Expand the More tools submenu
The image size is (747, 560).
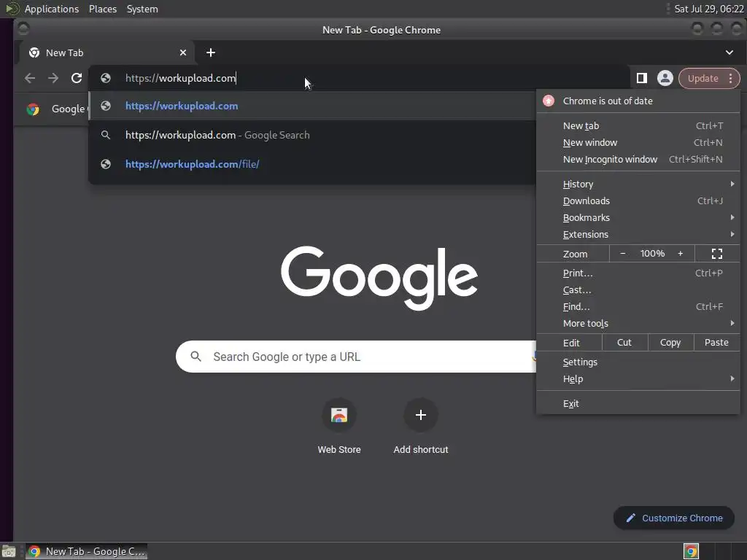tap(638, 323)
